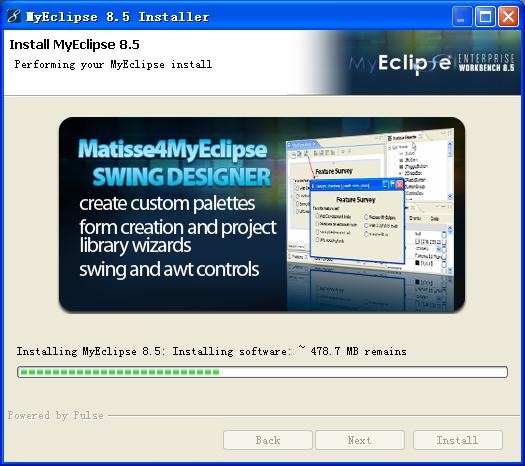Screen dimensions: 525x466
Task: Maximize the MyEclipse installer window
Action: pos(485,16)
